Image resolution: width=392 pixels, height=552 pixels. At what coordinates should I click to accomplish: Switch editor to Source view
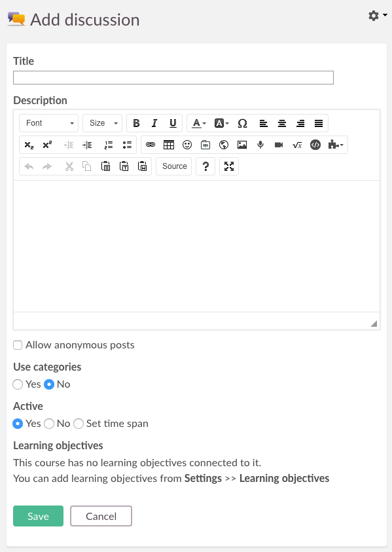175,166
